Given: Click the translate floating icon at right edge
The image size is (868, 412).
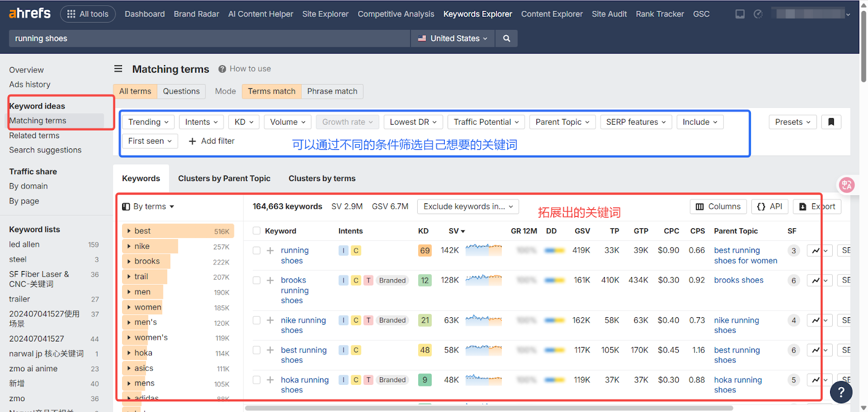Looking at the screenshot, I should (x=846, y=185).
